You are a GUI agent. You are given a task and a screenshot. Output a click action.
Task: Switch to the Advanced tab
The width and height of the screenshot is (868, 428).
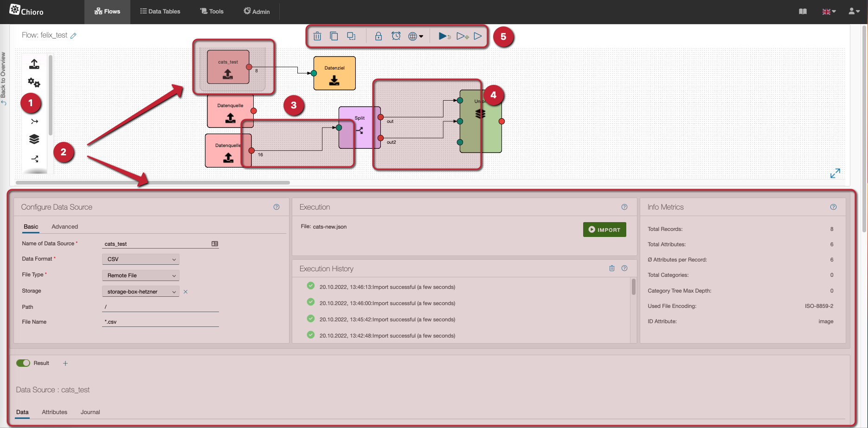pos(64,227)
